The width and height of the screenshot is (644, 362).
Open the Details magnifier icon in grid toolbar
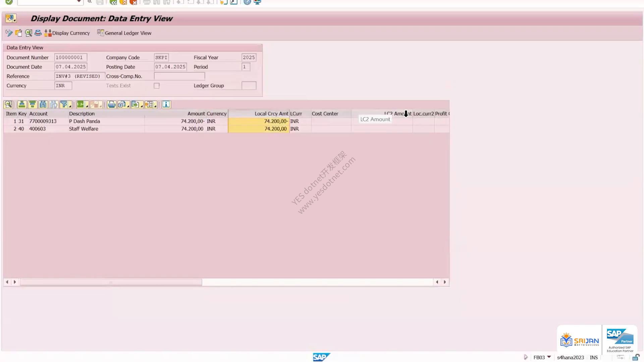click(8, 105)
